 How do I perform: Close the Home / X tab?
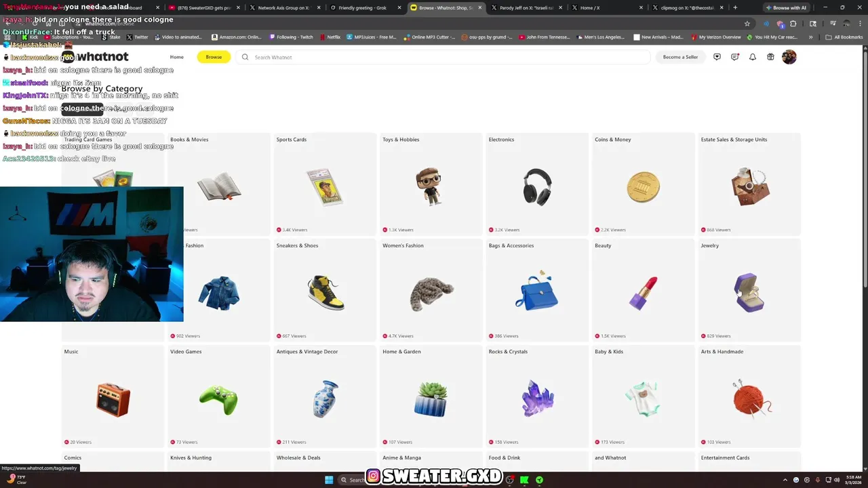(641, 7)
